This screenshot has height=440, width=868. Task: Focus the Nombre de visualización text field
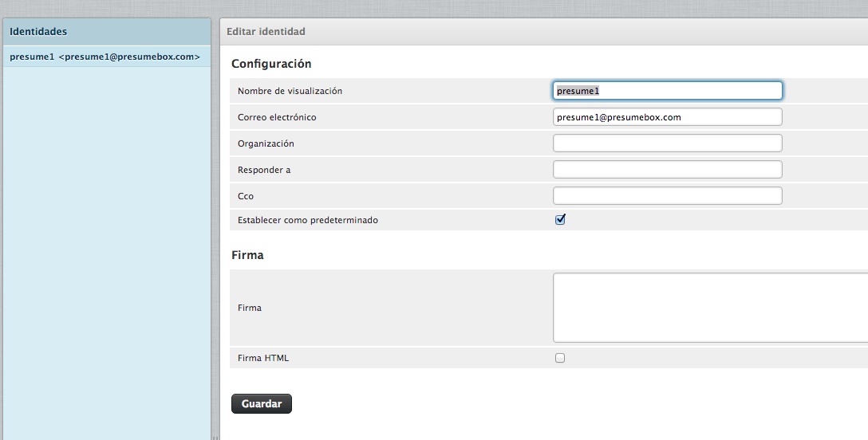pyautogui.click(x=667, y=91)
